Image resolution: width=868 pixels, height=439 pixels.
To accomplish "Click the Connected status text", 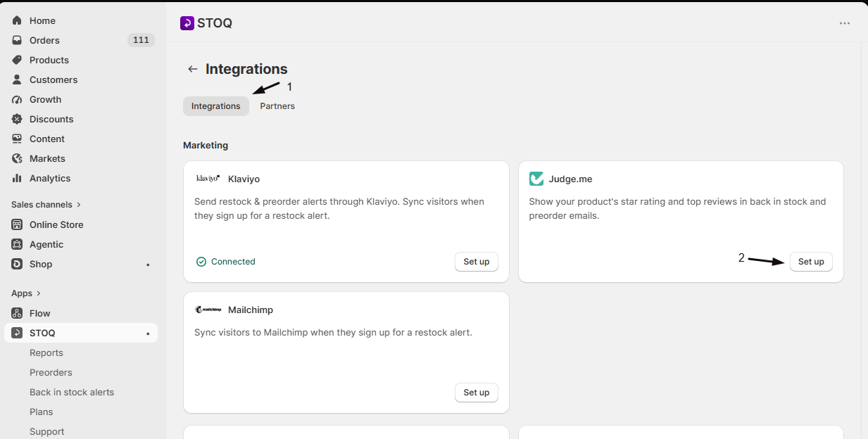I will pyautogui.click(x=233, y=262).
